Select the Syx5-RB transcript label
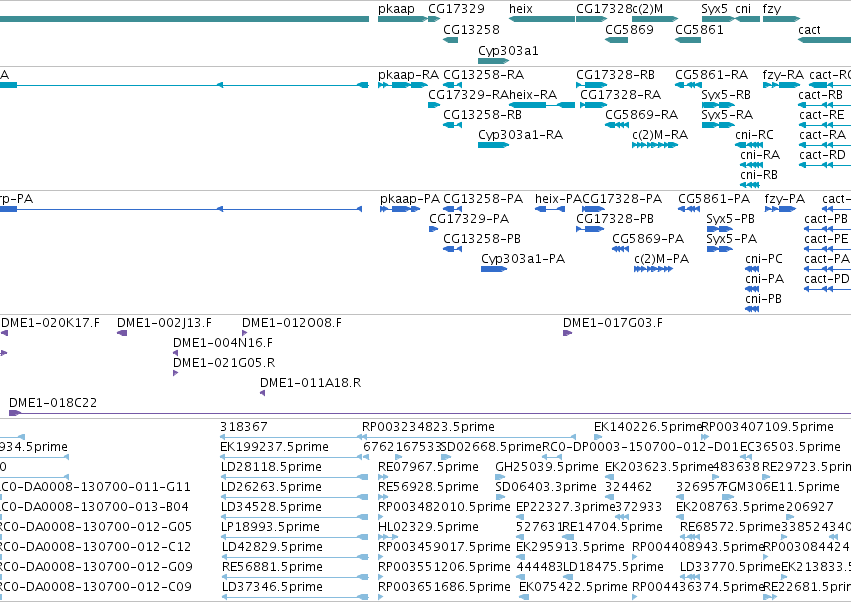 tap(726, 95)
